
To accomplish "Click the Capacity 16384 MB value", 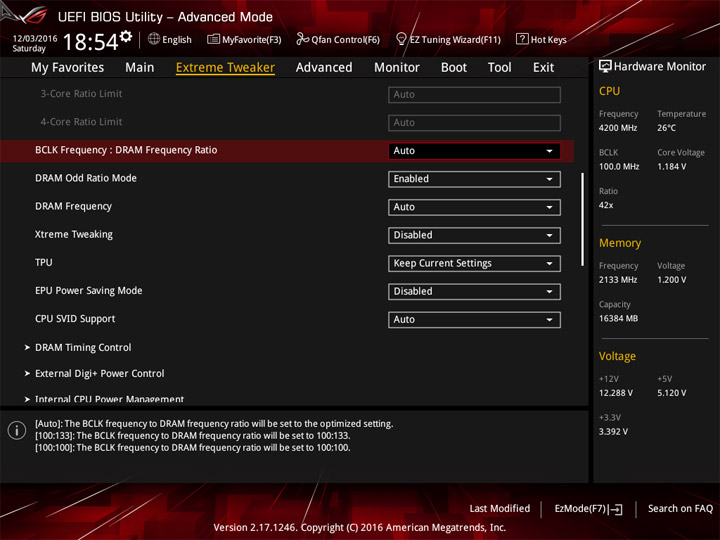I will (x=618, y=318).
